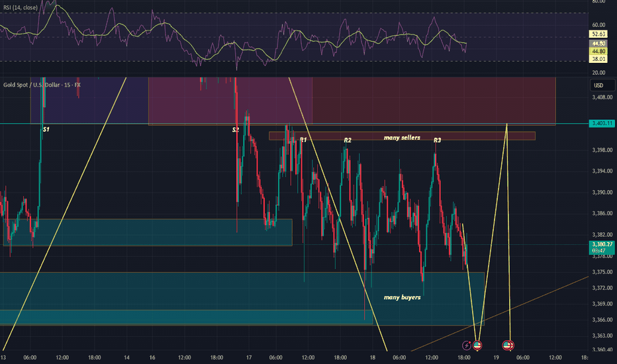Viewport: 617px width, 364px height.
Task: Select the 3,403.11 horizontal line price label
Action: [602, 124]
